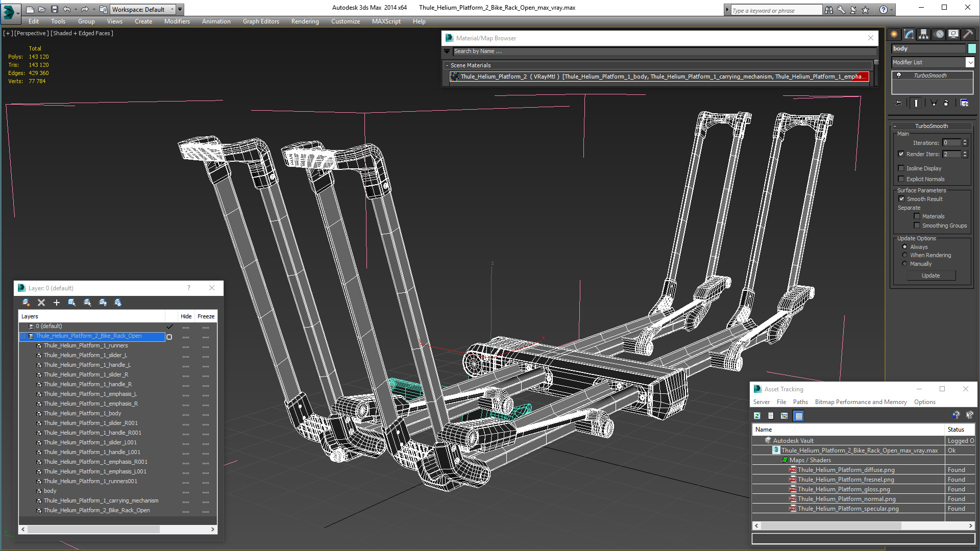Click the object name field 'body'
This screenshot has height=551, width=980.
coord(928,48)
